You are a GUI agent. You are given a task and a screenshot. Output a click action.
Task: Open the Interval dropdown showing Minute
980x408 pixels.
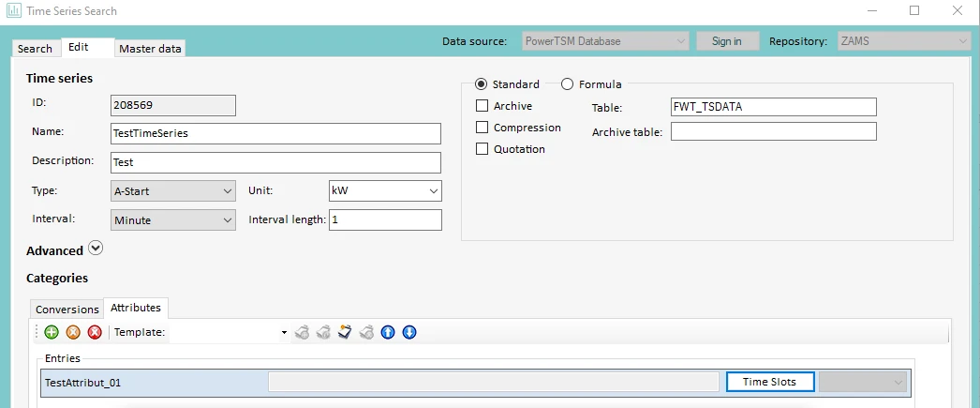click(x=173, y=220)
